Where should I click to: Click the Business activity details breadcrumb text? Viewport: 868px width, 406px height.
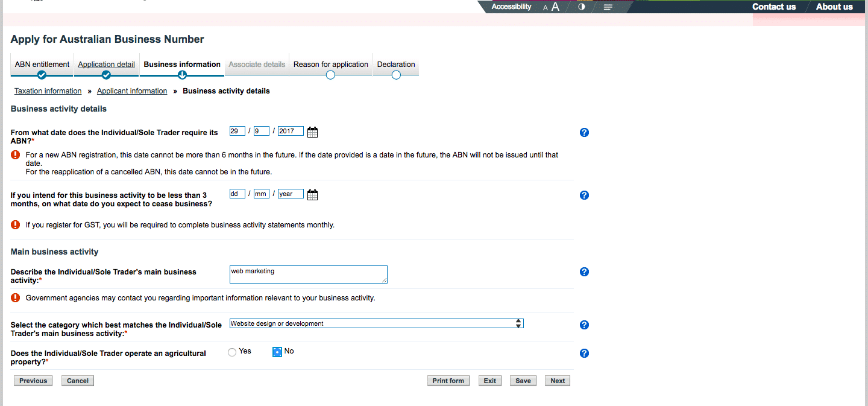pyautogui.click(x=226, y=91)
